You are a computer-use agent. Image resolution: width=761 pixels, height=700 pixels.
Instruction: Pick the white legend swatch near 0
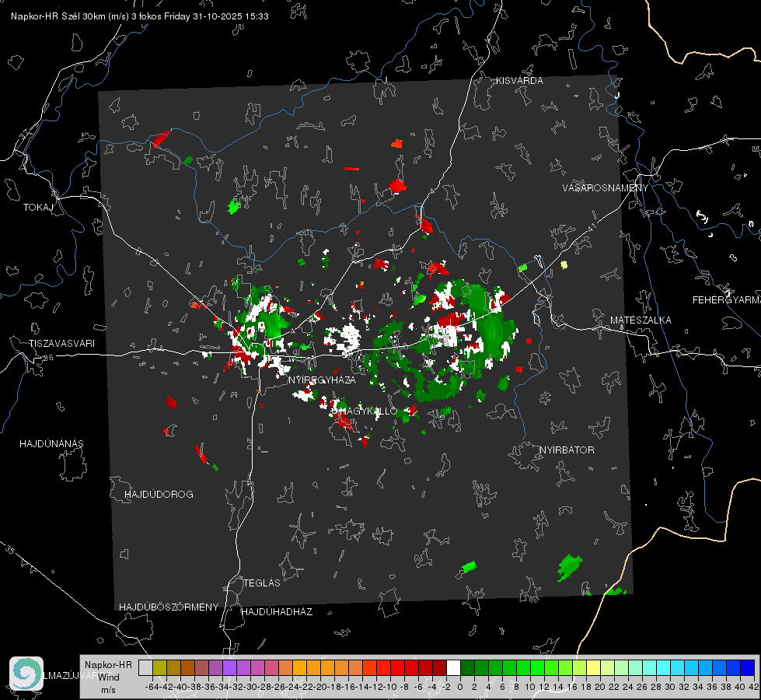[x=453, y=667]
